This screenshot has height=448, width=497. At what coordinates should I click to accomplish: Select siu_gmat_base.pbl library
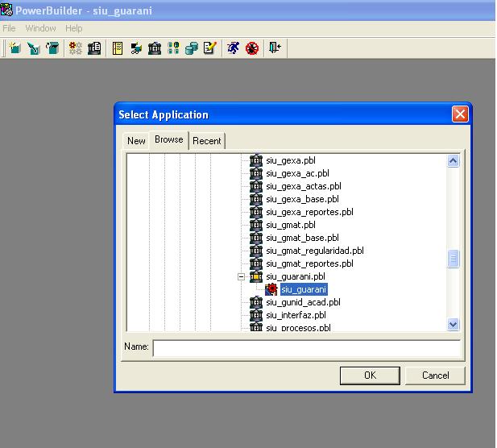click(302, 238)
